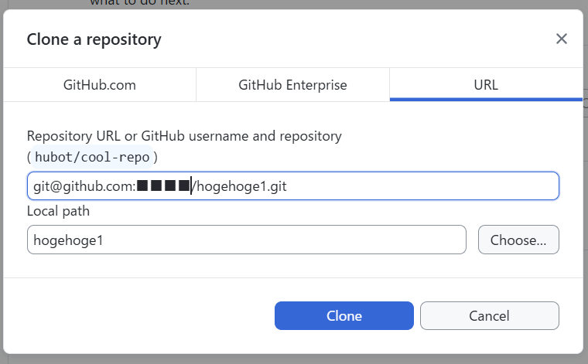Viewport: 588px width, 364px height.
Task: Click the "Clone a repository" heading
Action: coord(94,39)
